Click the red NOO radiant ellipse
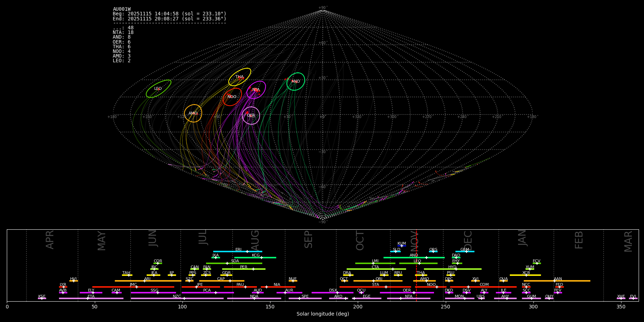Viewport: 644px width, 322px height. (232, 97)
